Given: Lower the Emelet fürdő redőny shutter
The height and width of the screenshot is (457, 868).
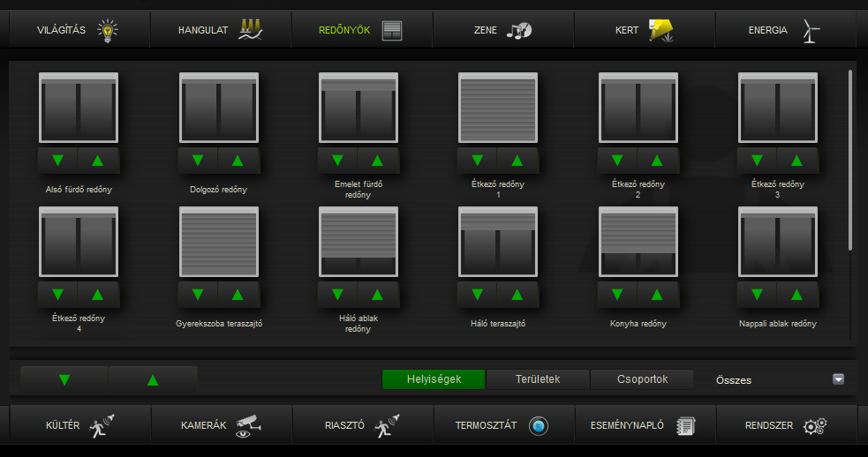Looking at the screenshot, I should click(337, 161).
